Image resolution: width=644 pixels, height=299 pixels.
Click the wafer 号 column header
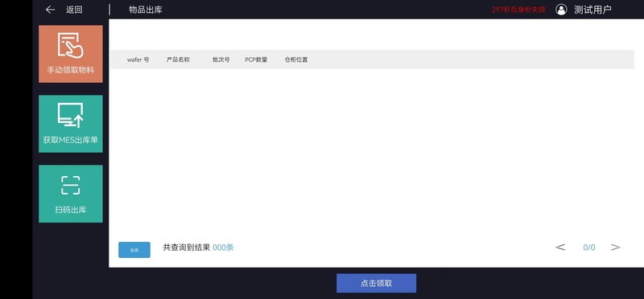[x=138, y=59]
